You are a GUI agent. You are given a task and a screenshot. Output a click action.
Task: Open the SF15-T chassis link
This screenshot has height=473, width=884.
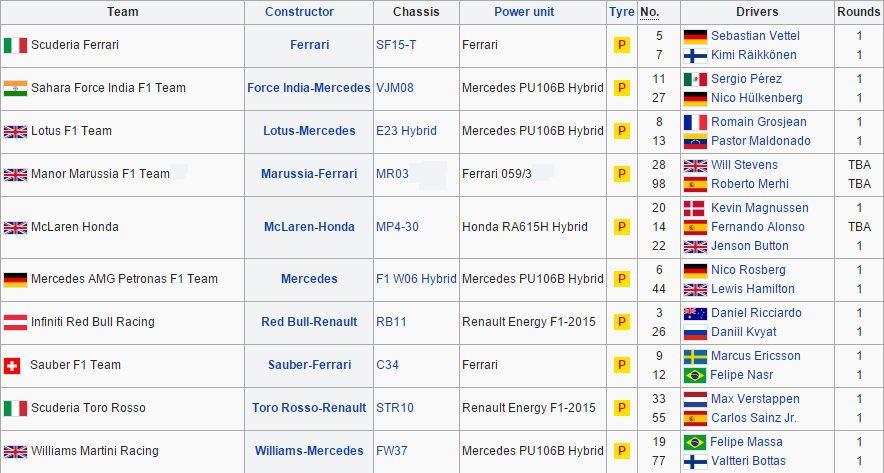coord(396,45)
